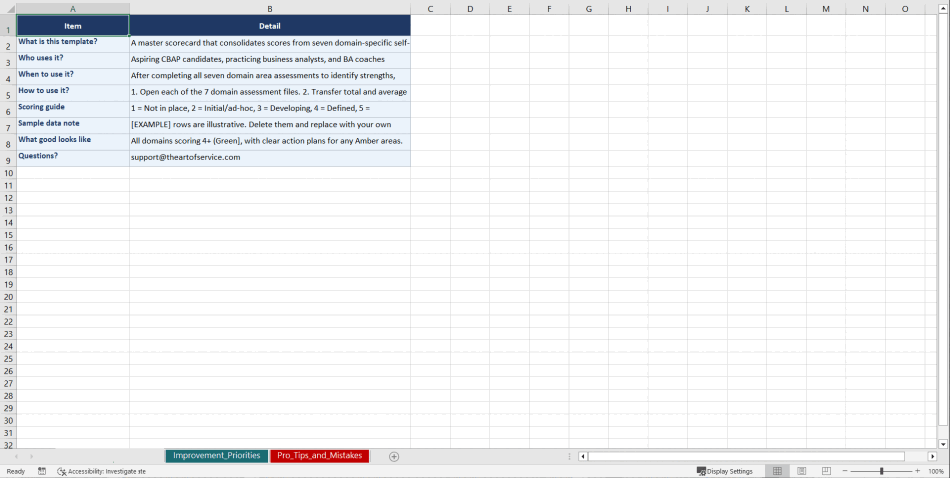
Task: Click the zoom slider handle
Action: [x=881, y=471]
